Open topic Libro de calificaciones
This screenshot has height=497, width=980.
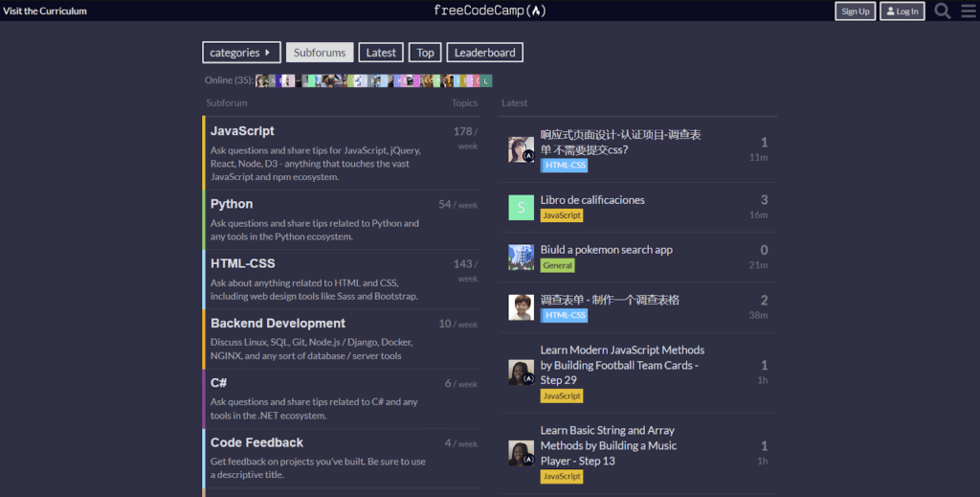point(592,200)
